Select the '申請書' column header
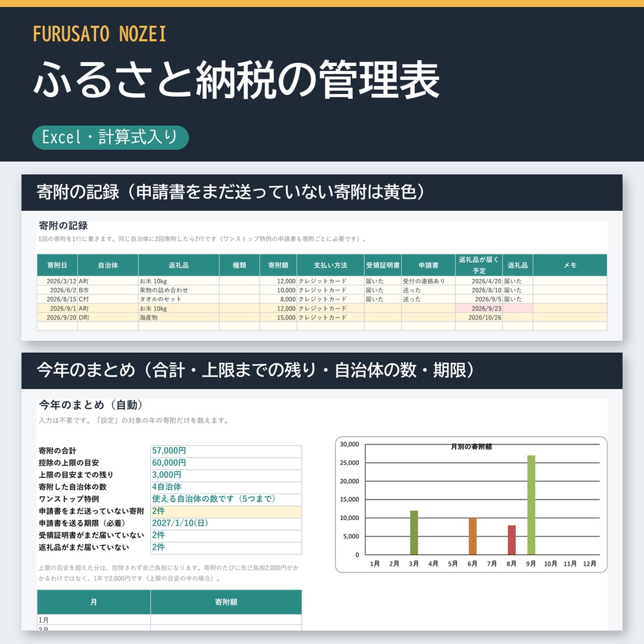 (x=428, y=265)
